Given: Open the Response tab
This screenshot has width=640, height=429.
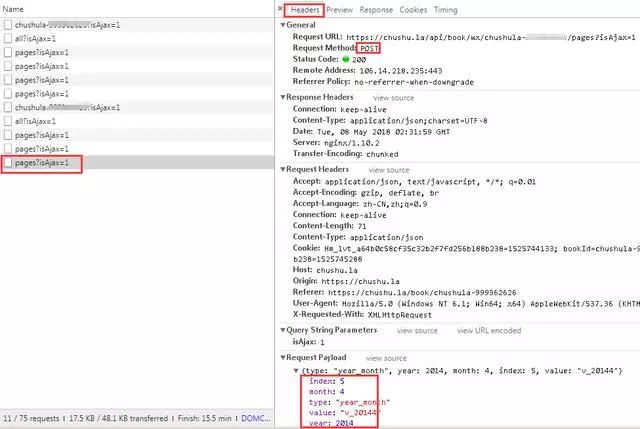Looking at the screenshot, I should click(376, 9).
